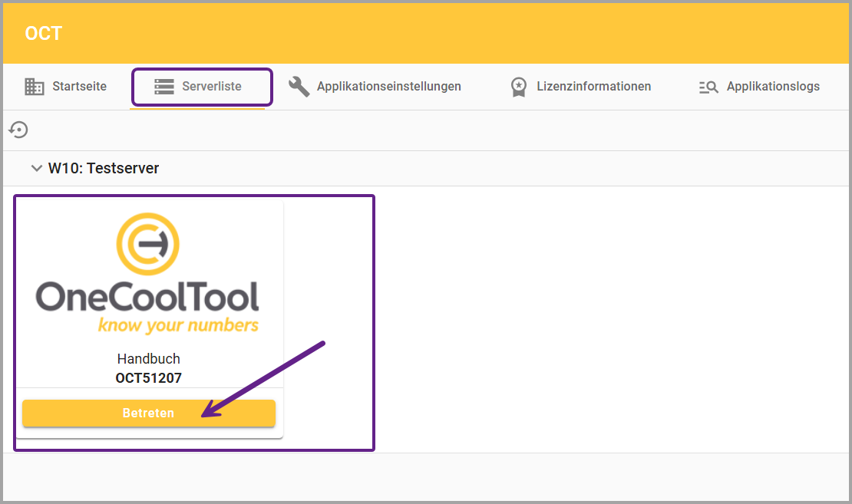Click the Handbuch label on the card

coord(148,359)
